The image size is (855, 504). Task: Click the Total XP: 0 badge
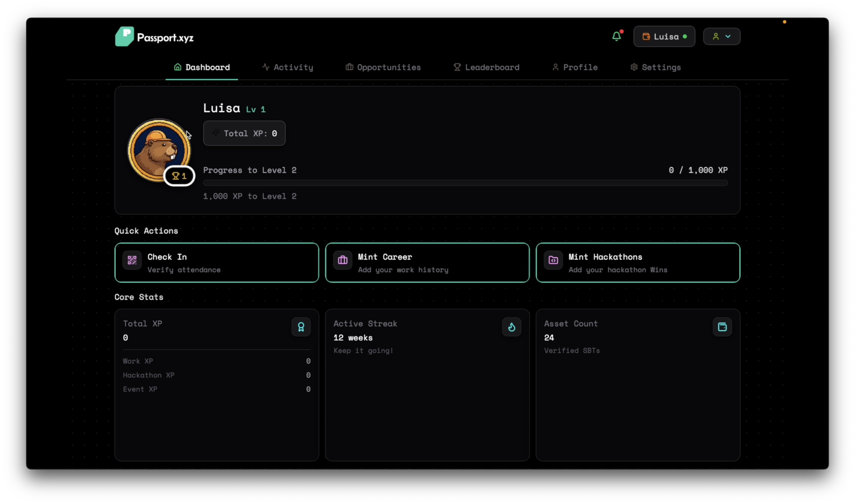point(244,133)
